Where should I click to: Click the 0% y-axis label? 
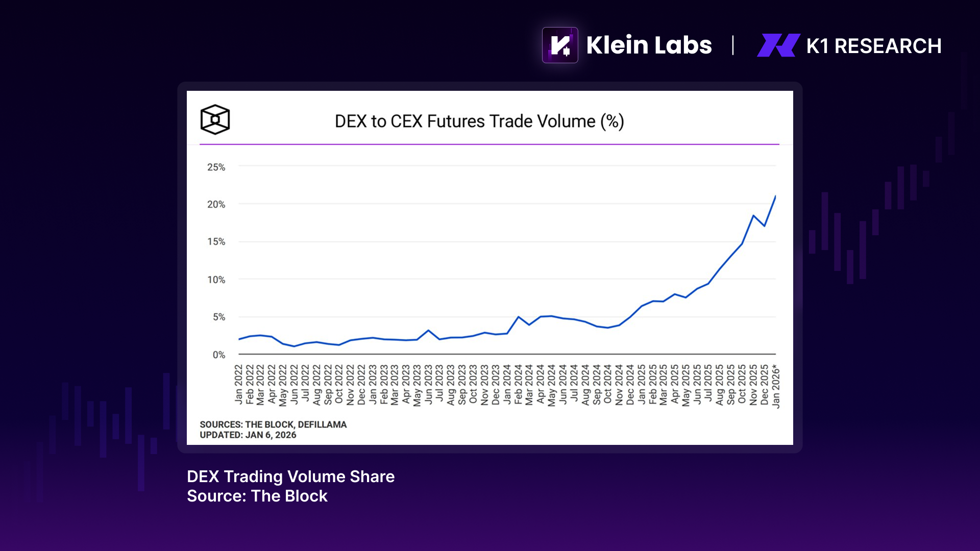[219, 355]
